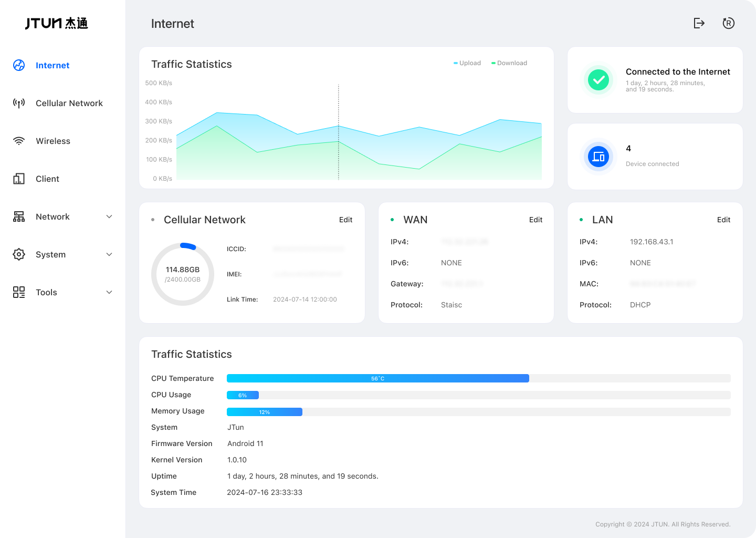The height and width of the screenshot is (538, 756).
Task: Edit the WAN settings
Action: coord(535,220)
